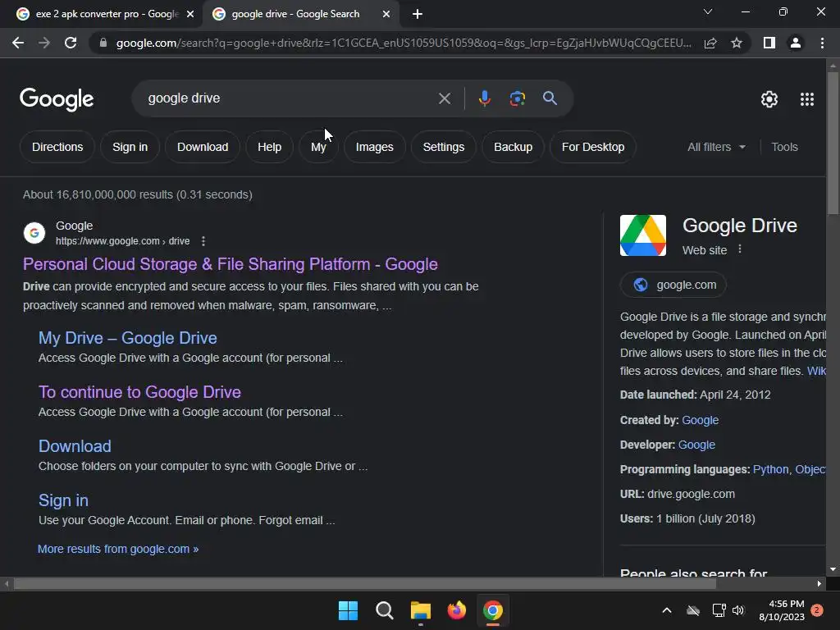Open To continue to Google Drive link
The width and height of the screenshot is (840, 630).
click(139, 392)
